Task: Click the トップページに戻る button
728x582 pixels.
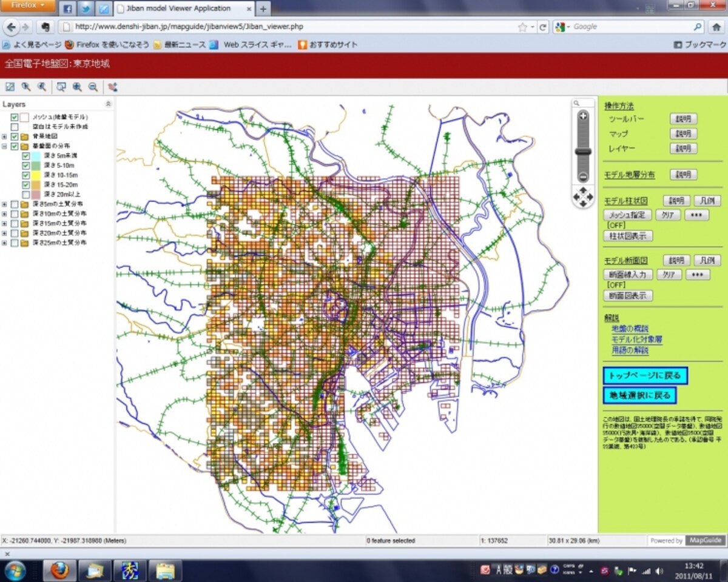Action: coord(645,375)
